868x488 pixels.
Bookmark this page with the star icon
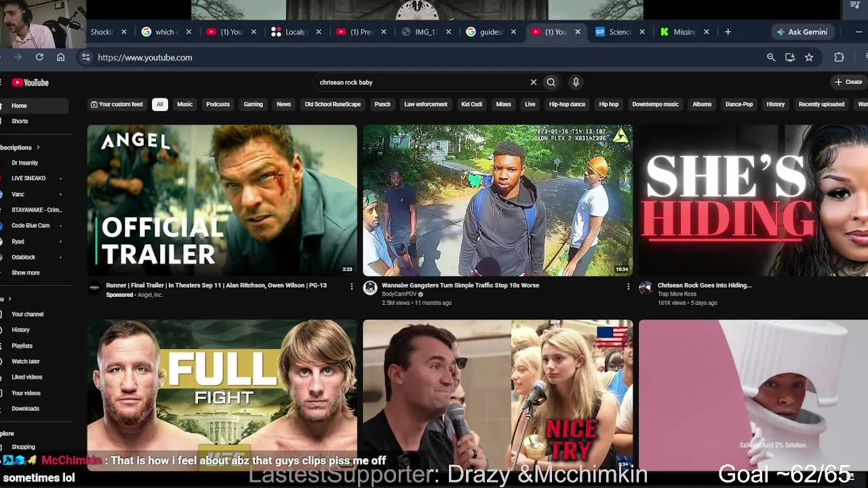(x=809, y=58)
